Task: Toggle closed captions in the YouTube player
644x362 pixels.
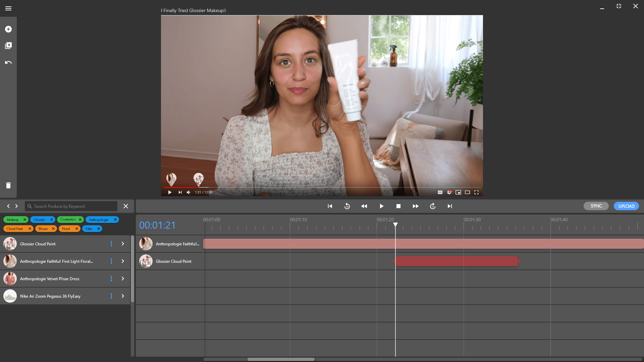Action: (x=440, y=192)
